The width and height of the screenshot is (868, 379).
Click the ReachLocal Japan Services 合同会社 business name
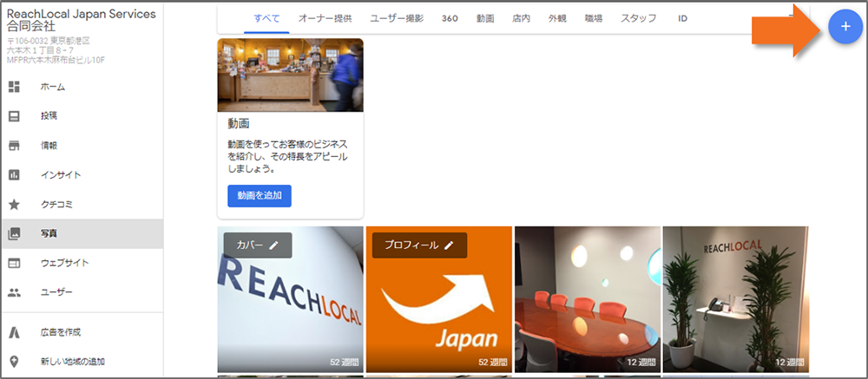[82, 21]
